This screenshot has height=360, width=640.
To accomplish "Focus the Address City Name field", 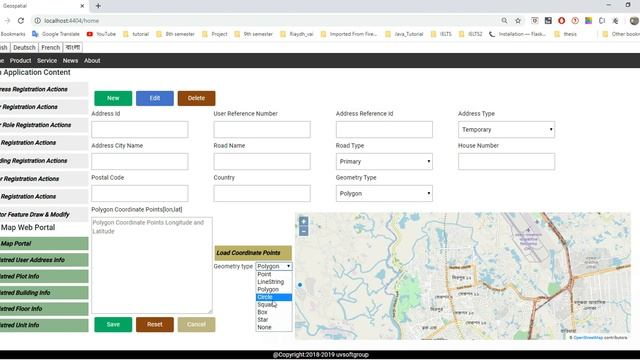I will click(x=140, y=161).
